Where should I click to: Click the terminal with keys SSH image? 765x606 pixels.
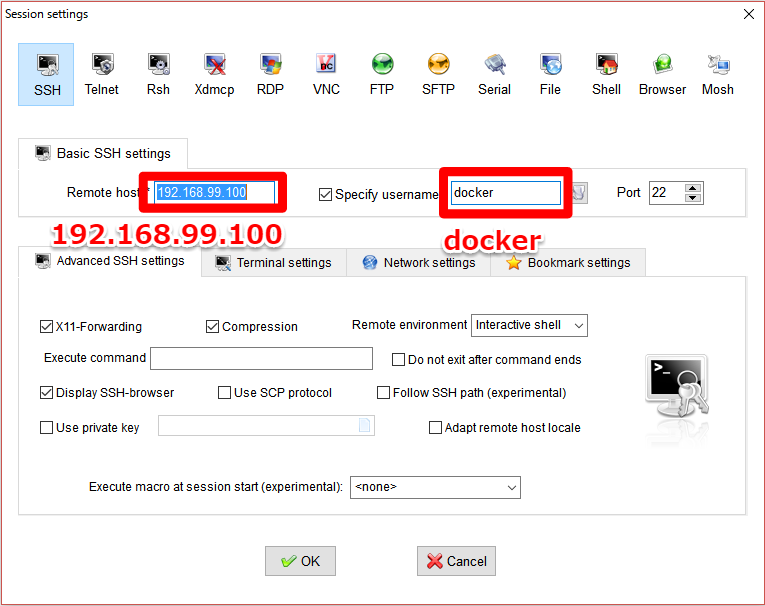(677, 386)
